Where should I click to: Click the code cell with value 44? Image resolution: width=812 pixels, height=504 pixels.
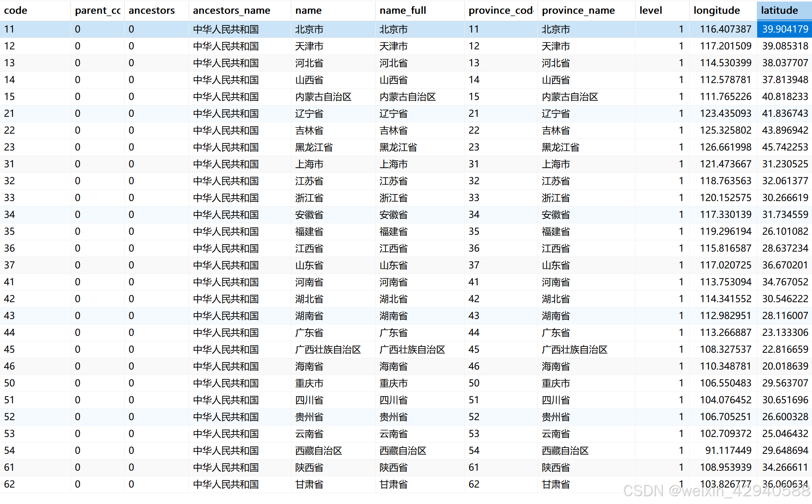click(x=10, y=333)
